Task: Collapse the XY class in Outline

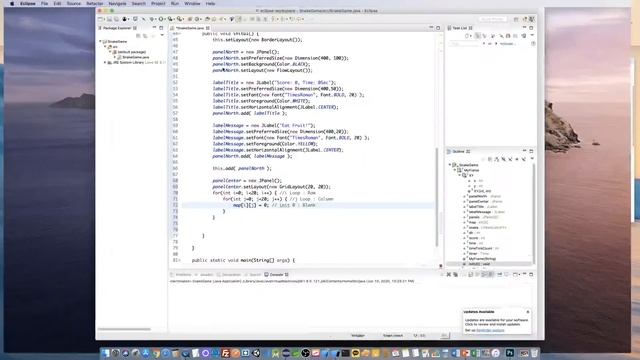Action: pyautogui.click(x=460, y=175)
